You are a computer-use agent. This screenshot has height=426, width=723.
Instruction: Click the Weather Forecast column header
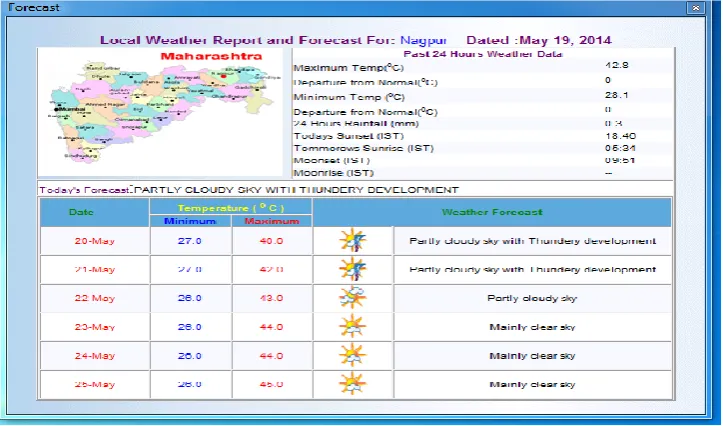pos(492,213)
